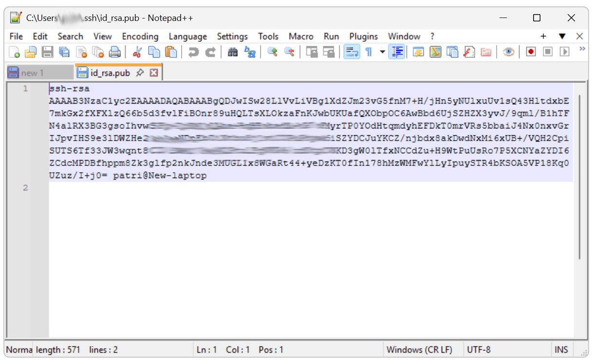Click the Stop macro recording icon

(548, 52)
